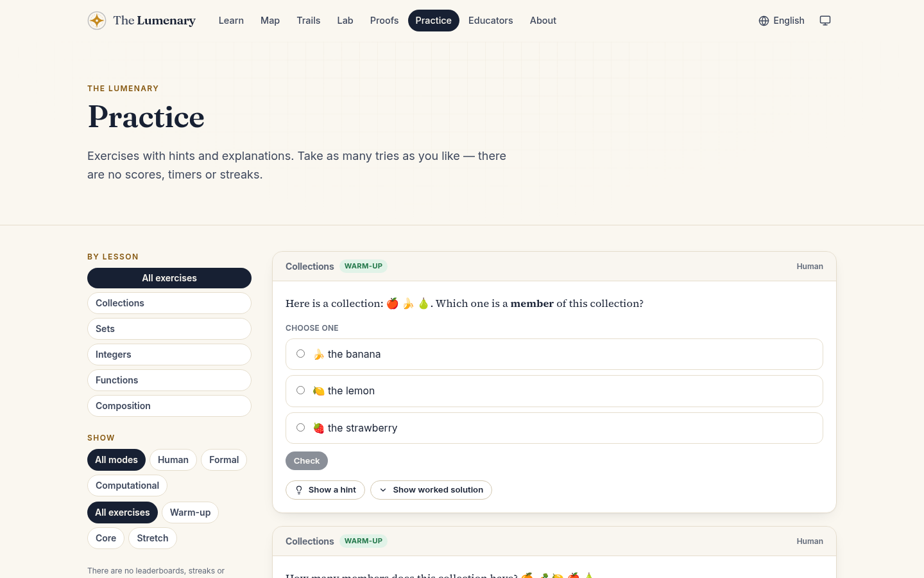Click The Lumenary star logo icon
The height and width of the screenshot is (578, 924).
[97, 21]
